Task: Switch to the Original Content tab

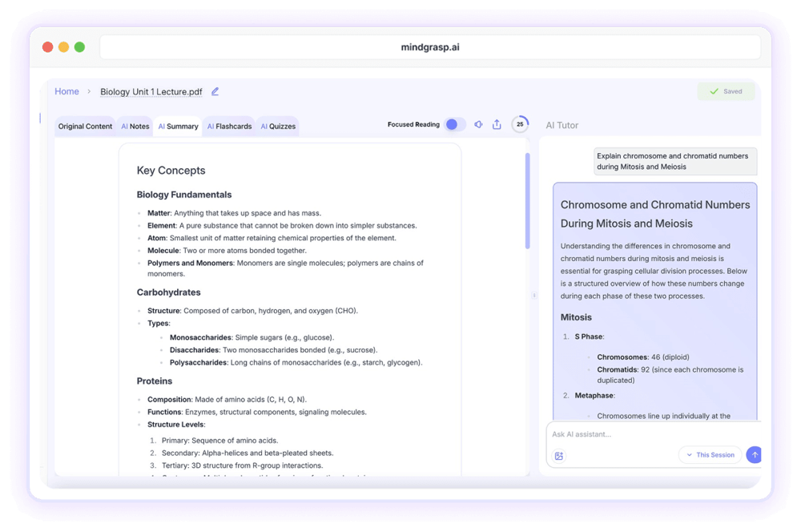Action: click(85, 127)
